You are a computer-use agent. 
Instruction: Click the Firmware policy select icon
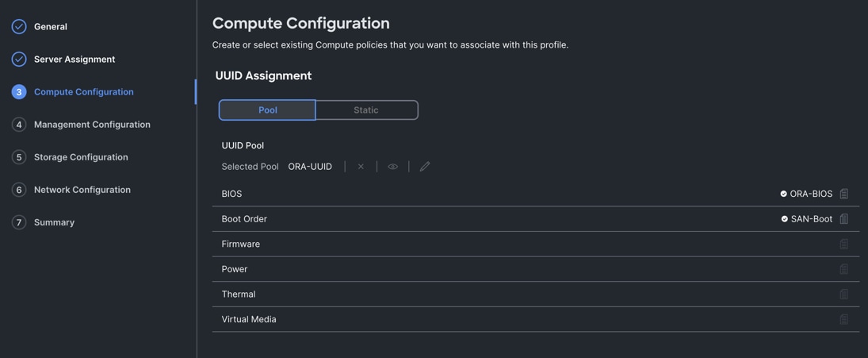[844, 244]
